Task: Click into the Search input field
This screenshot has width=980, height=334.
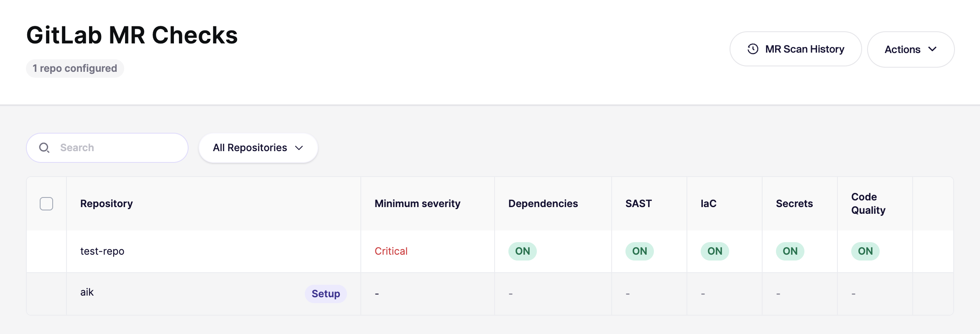Action: click(x=119, y=148)
